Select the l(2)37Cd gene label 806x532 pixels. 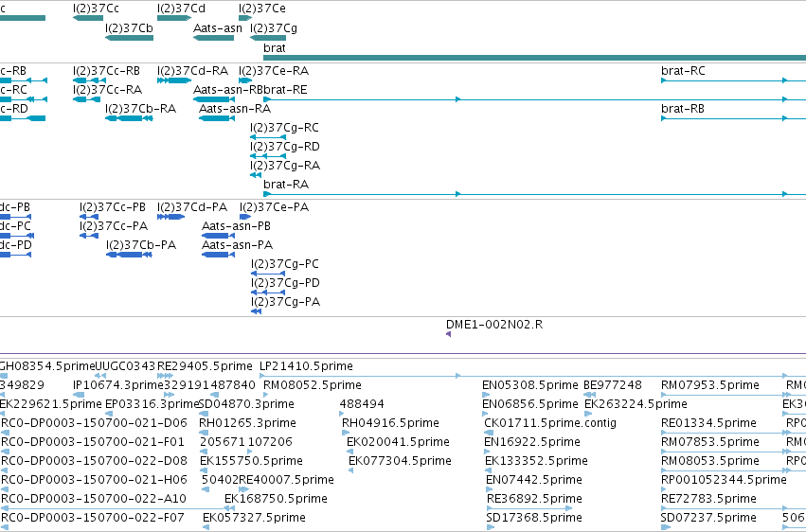181,9
